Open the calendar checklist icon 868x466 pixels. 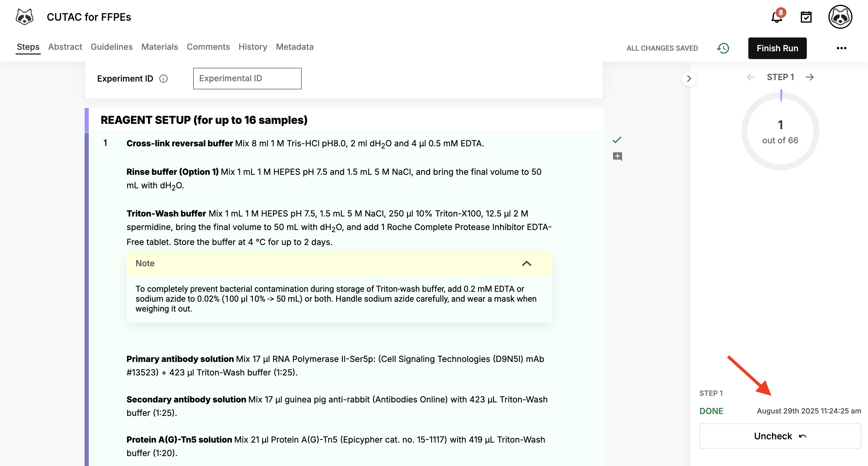[x=806, y=17]
